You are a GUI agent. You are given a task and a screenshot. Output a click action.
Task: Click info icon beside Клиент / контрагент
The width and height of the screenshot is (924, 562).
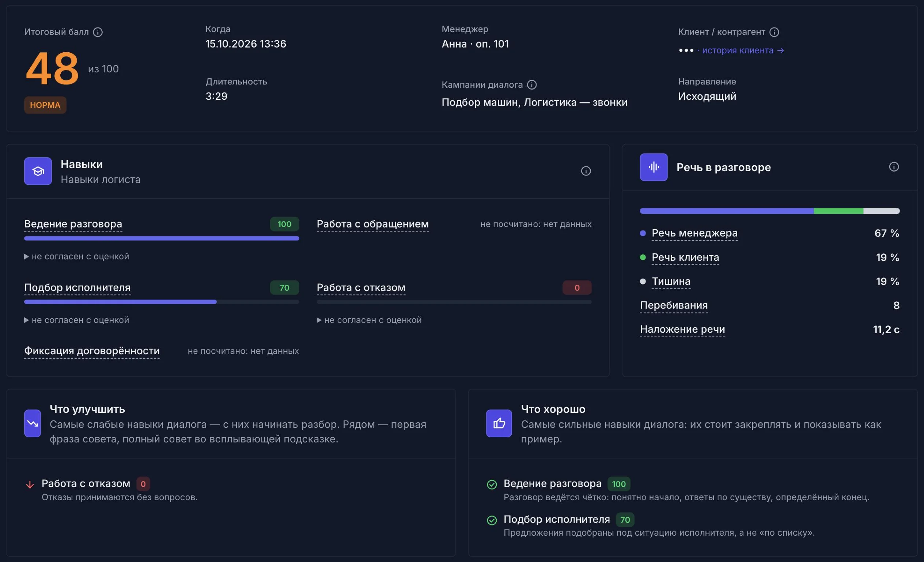click(775, 32)
